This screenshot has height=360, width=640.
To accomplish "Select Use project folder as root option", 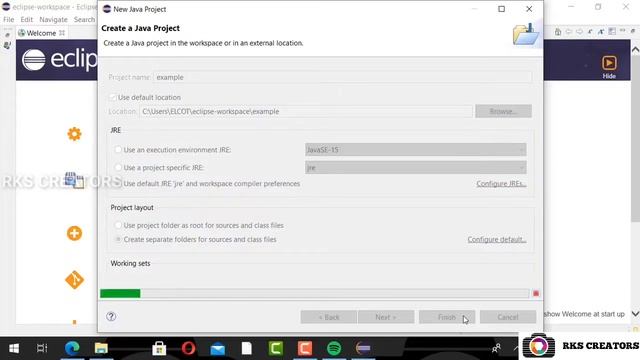I will (x=118, y=225).
